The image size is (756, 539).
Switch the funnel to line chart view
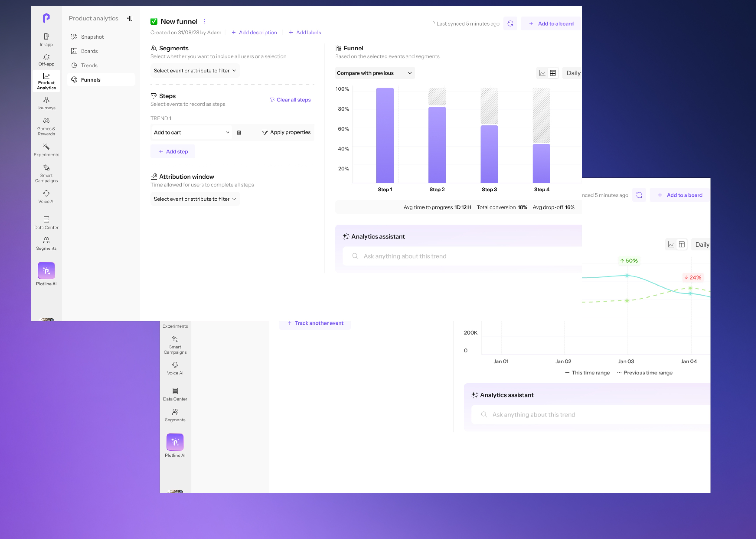point(542,73)
